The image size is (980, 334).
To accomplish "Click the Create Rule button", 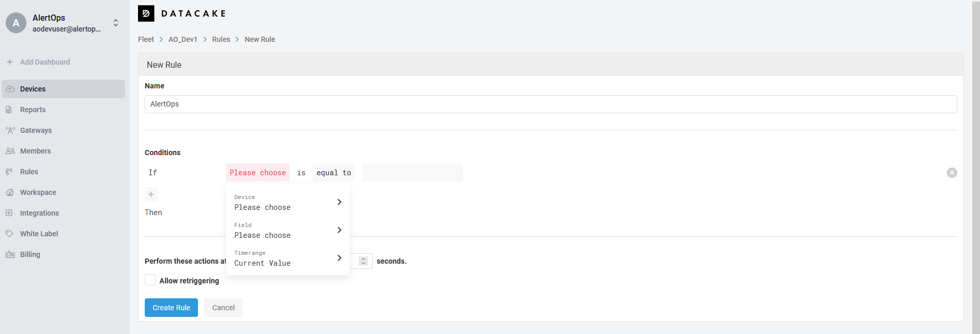I will (171, 308).
